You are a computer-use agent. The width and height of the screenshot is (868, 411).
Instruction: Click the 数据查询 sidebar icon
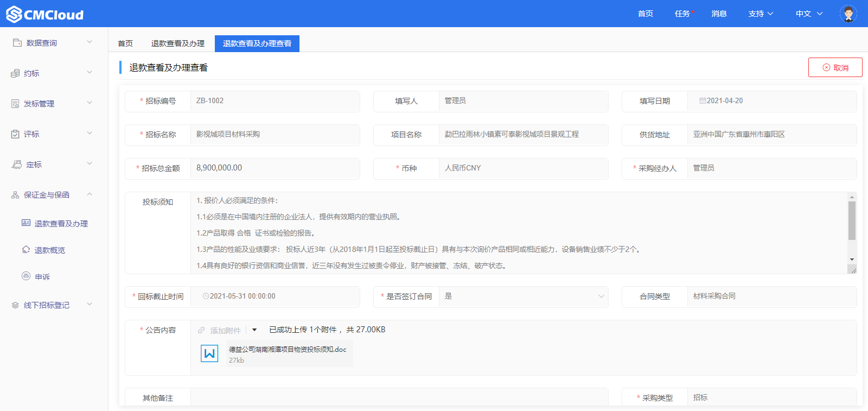pyautogui.click(x=17, y=42)
